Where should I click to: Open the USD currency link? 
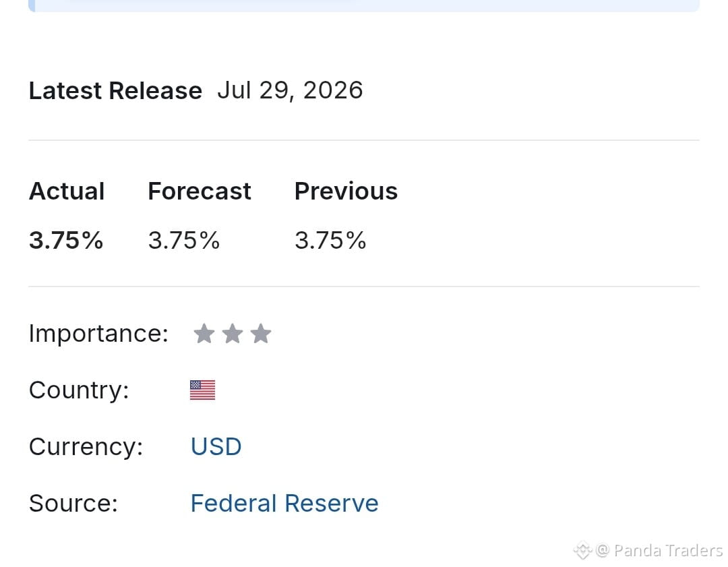(x=216, y=447)
